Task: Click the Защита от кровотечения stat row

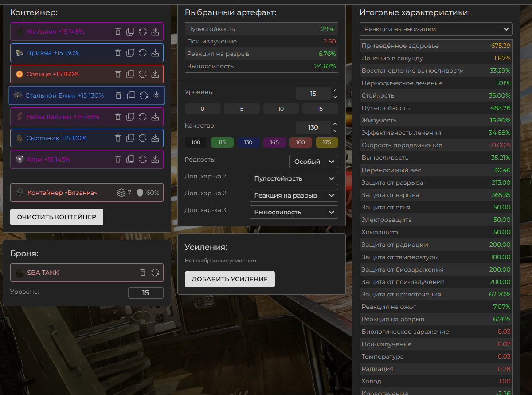Action: [x=436, y=294]
